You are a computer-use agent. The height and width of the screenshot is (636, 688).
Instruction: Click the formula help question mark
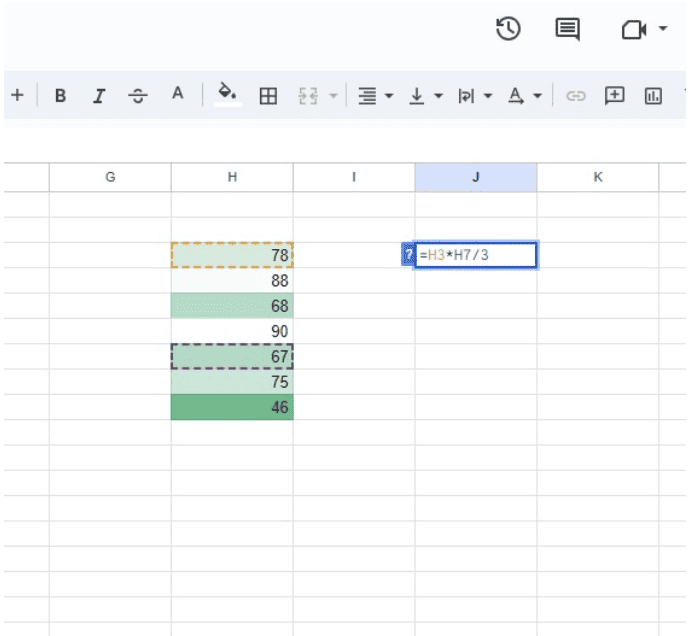pyautogui.click(x=407, y=255)
